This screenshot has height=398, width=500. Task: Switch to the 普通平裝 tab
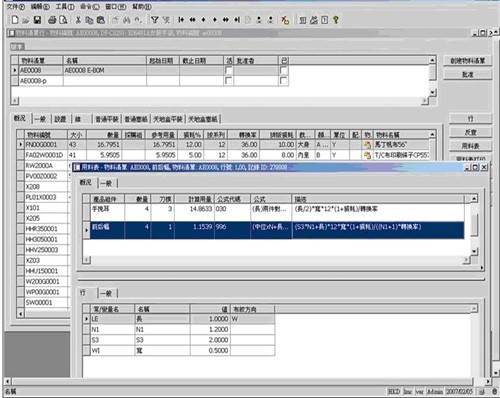click(x=107, y=119)
